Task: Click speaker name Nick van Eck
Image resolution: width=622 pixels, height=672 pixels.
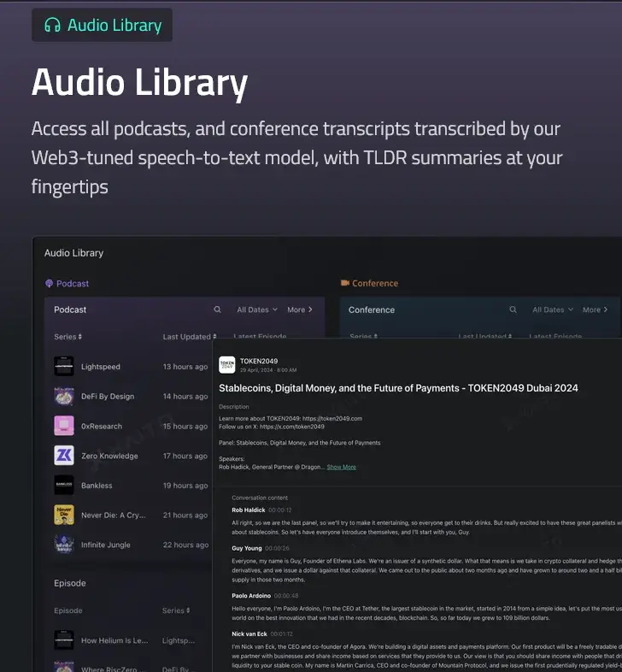Action: point(249,634)
